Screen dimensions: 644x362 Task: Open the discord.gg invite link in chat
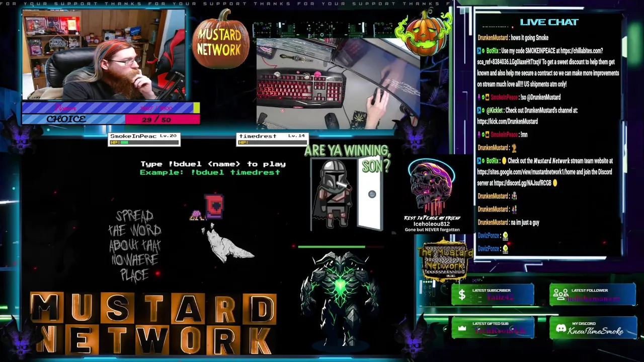tap(522, 183)
